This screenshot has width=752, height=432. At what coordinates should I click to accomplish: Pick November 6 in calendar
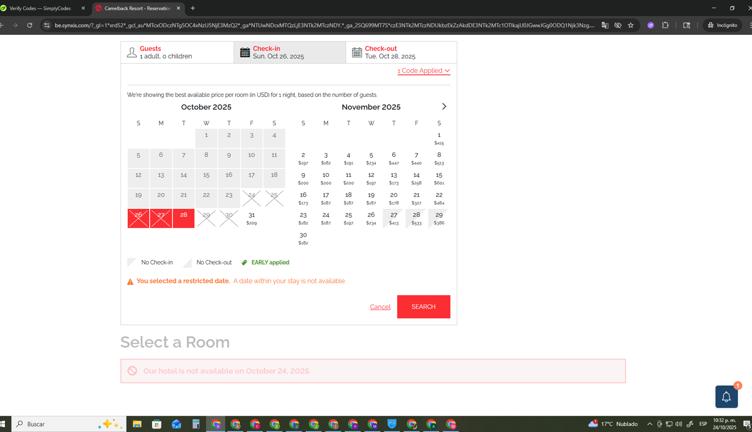(x=393, y=159)
